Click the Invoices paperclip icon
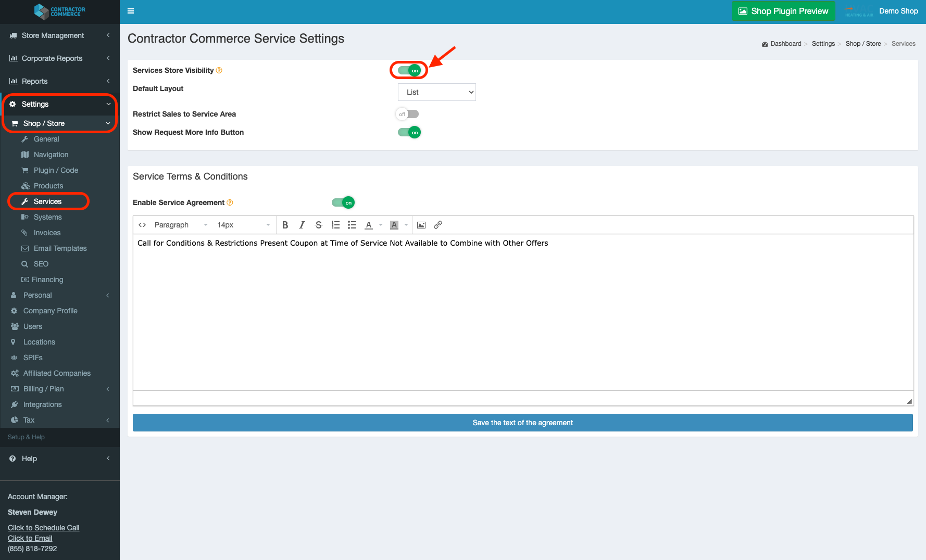Image resolution: width=926 pixels, height=560 pixels. click(x=24, y=233)
